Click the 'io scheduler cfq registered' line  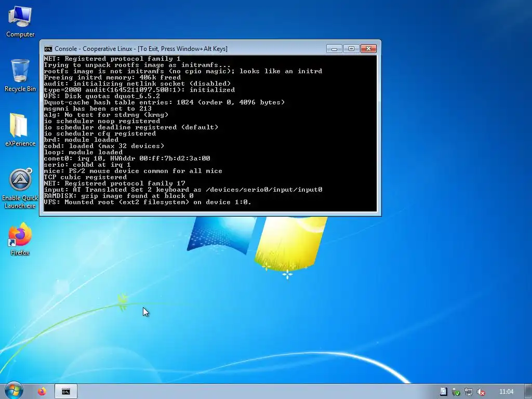tap(100, 134)
